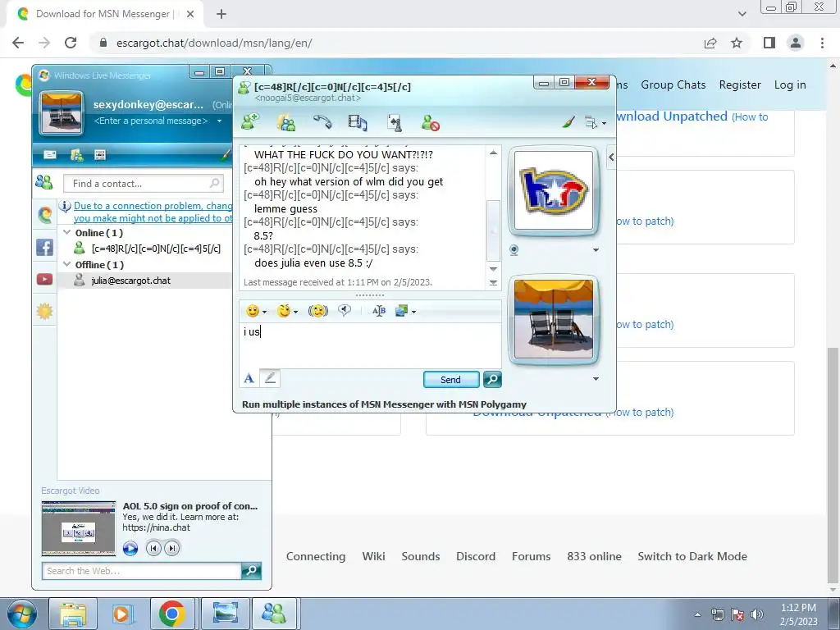Open the Windows Start menu orb
Screen dimensions: 840x630
coord(21,614)
